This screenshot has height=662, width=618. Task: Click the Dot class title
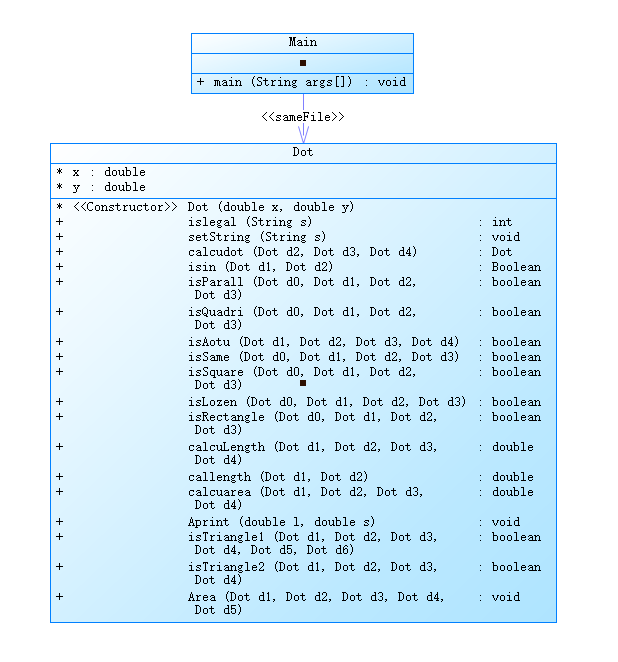pos(303,152)
